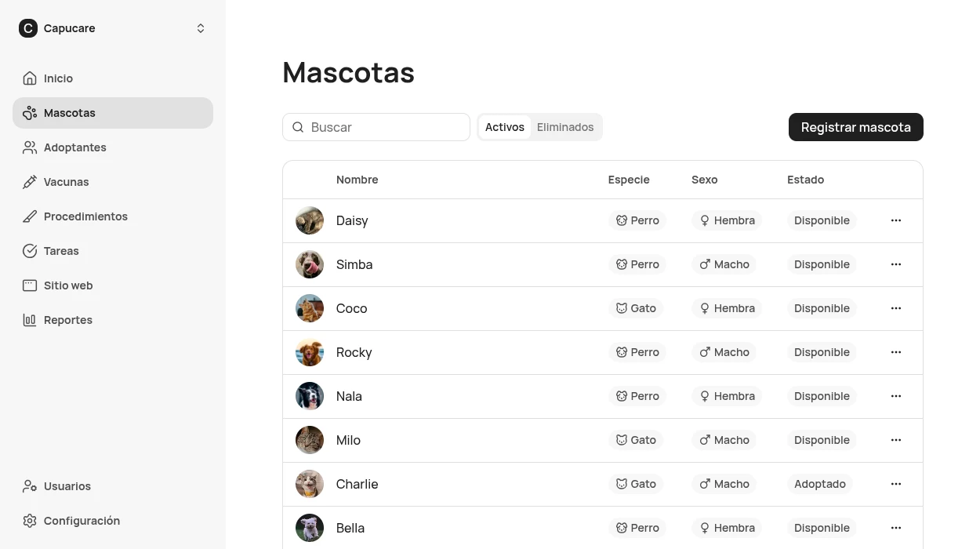Open Reportes chart icon
This screenshot has width=980, height=549.
(30, 320)
